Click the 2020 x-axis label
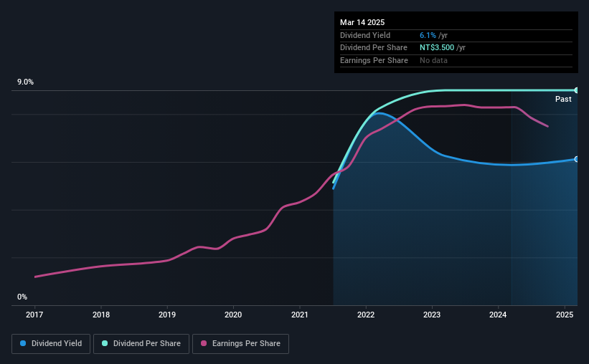The height and width of the screenshot is (364, 589). coord(233,315)
